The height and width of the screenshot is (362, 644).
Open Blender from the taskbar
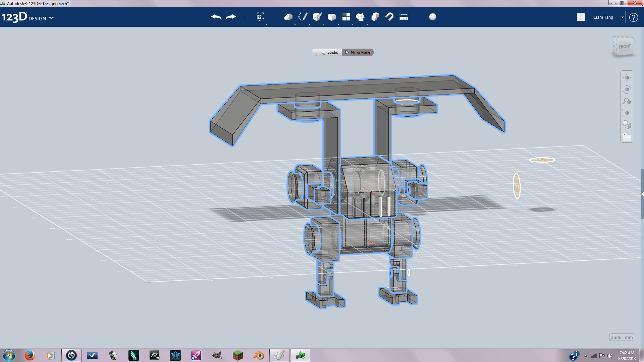point(259,355)
